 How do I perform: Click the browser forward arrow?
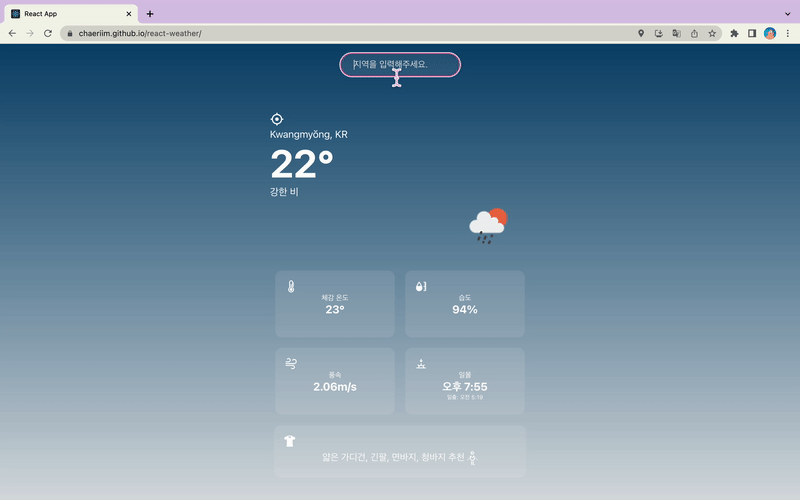[x=30, y=33]
